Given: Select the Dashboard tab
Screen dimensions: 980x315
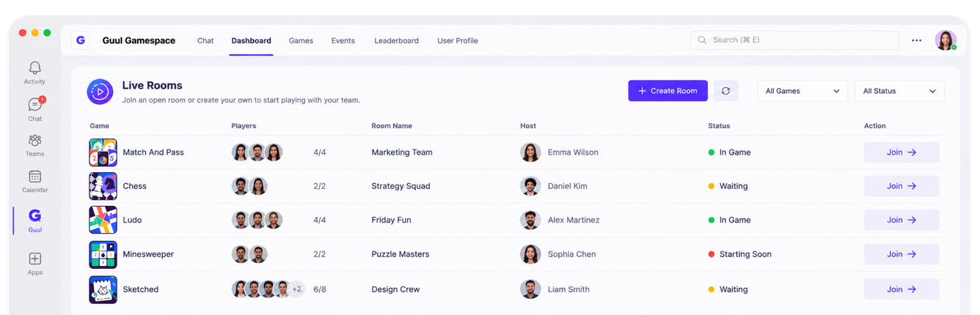Looking at the screenshot, I should click(x=251, y=41).
